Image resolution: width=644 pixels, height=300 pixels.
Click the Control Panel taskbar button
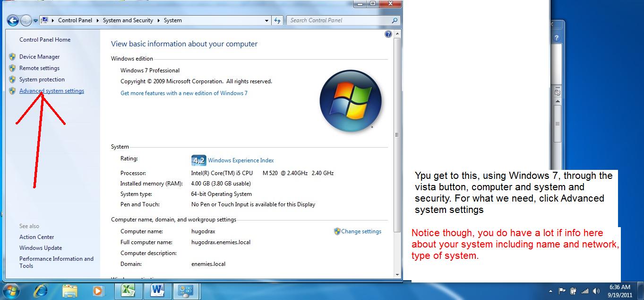click(187, 291)
